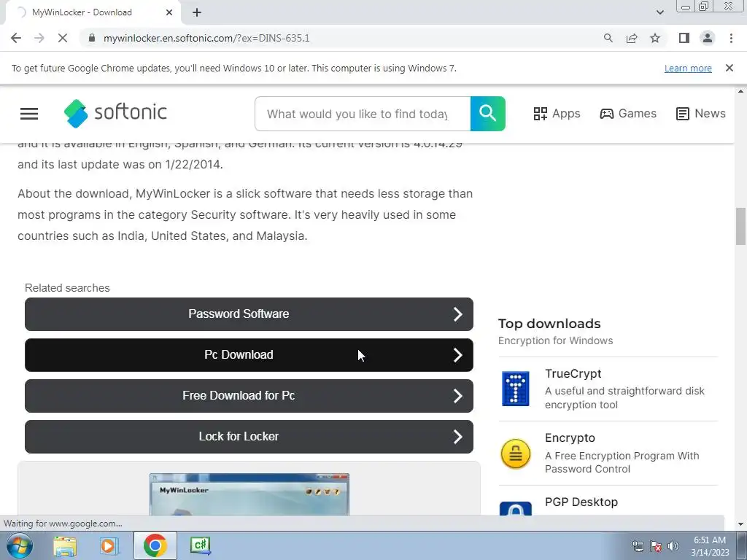
Task: Open the Free Download for Pc search
Action: pyautogui.click(x=249, y=396)
